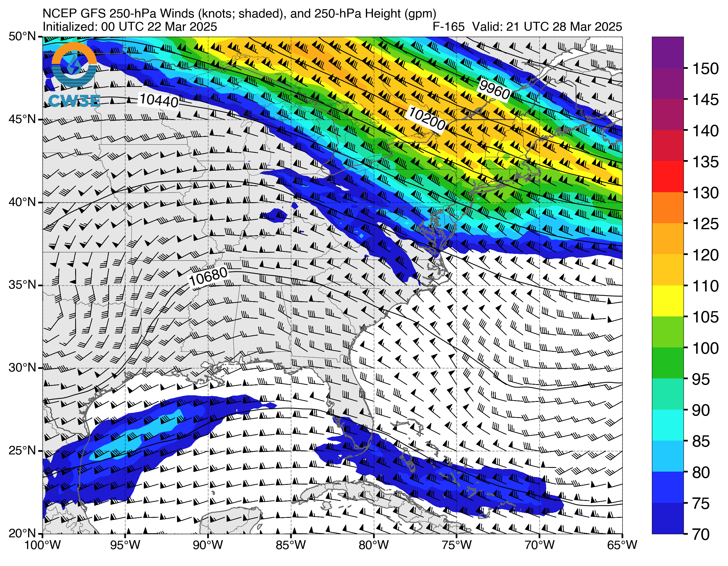728x566 pixels.
Task: Click the 50°N latitude label
Action: 22,36
